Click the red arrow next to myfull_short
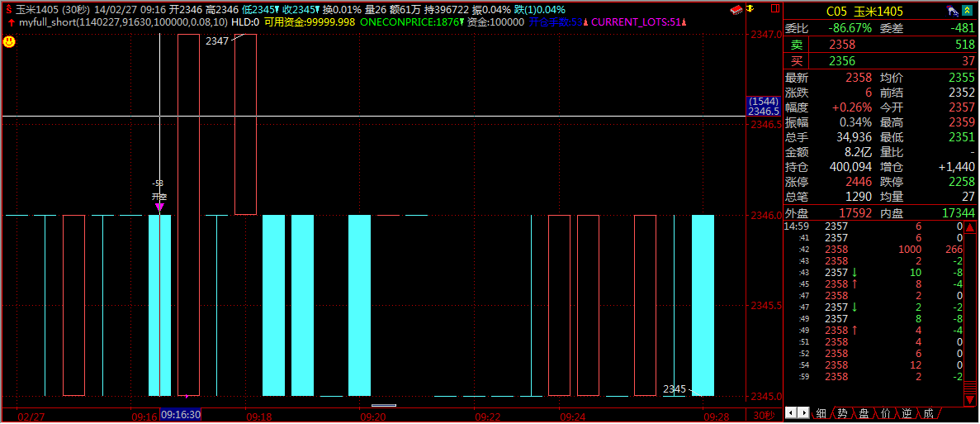Image resolution: width=980 pixels, height=424 pixels. point(10,22)
